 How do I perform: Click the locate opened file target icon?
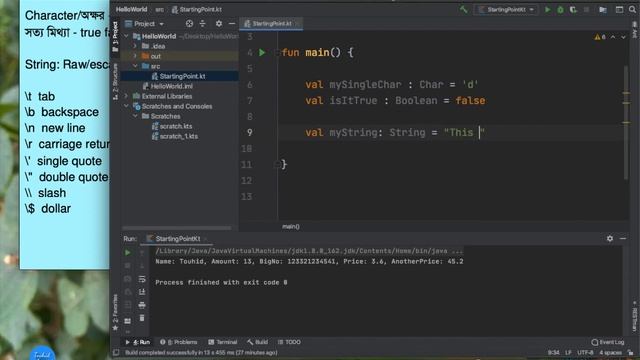[x=189, y=24]
